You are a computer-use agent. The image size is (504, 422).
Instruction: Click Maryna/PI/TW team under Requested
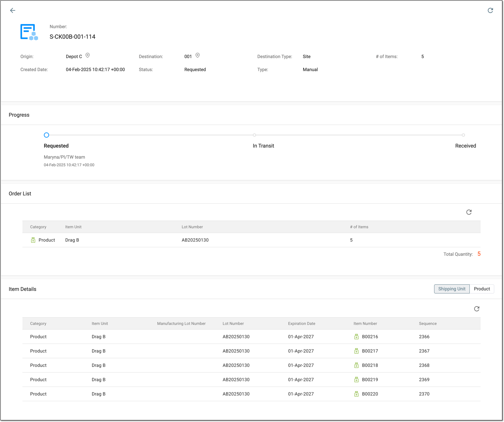point(64,157)
